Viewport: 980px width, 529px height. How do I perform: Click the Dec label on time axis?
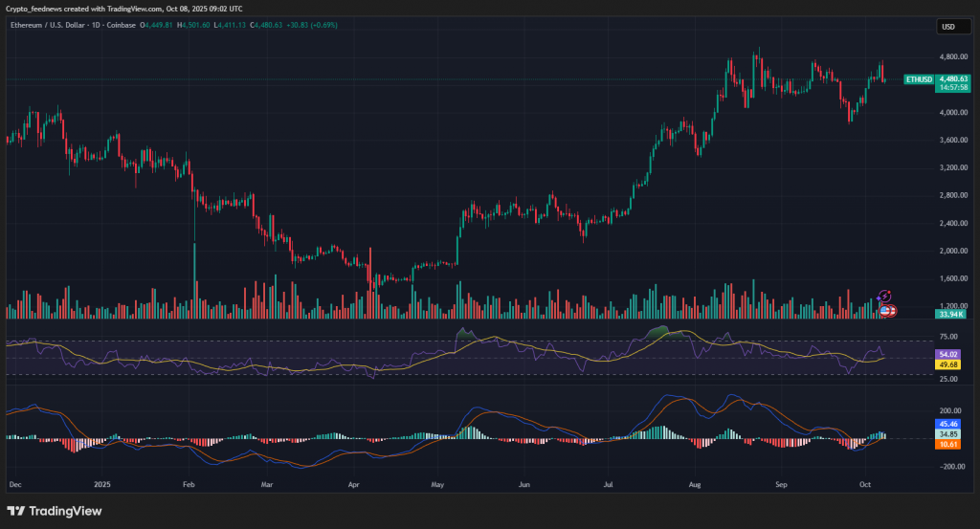(x=14, y=485)
